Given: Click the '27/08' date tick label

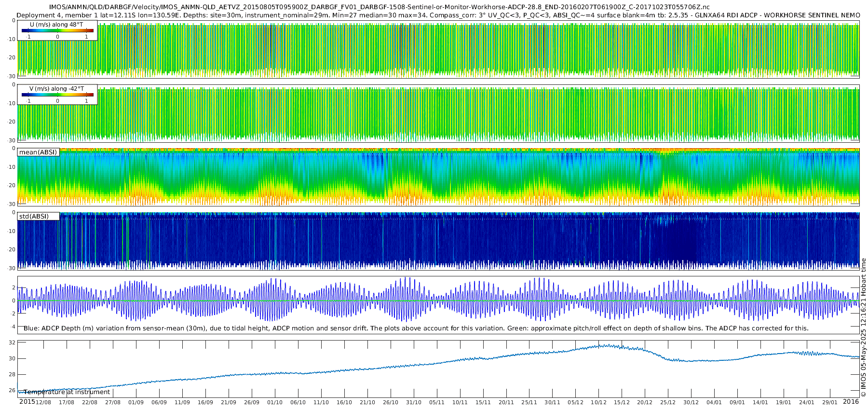Looking at the screenshot, I should 113,402.
